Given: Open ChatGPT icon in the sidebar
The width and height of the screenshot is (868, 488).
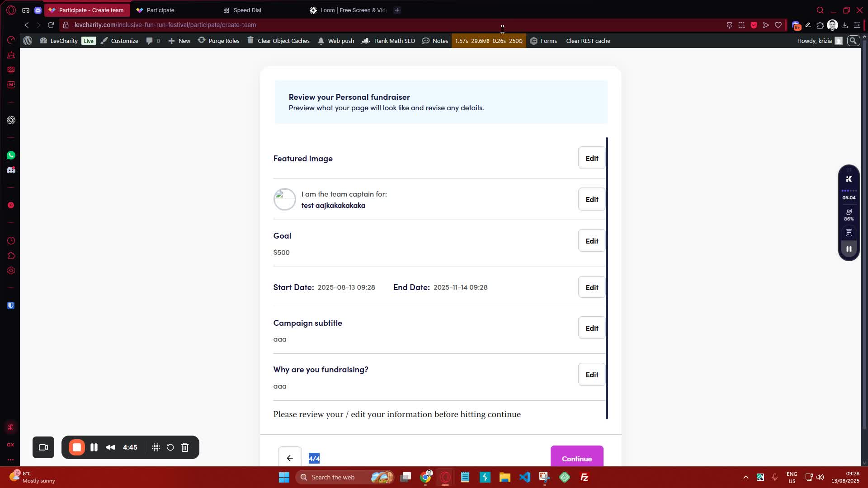Looking at the screenshot, I should coord(11,120).
